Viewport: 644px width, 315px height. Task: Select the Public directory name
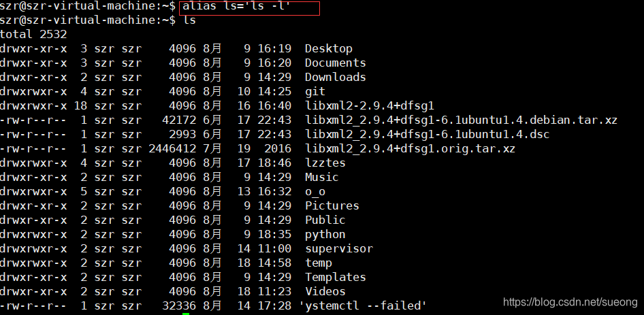[x=325, y=220]
